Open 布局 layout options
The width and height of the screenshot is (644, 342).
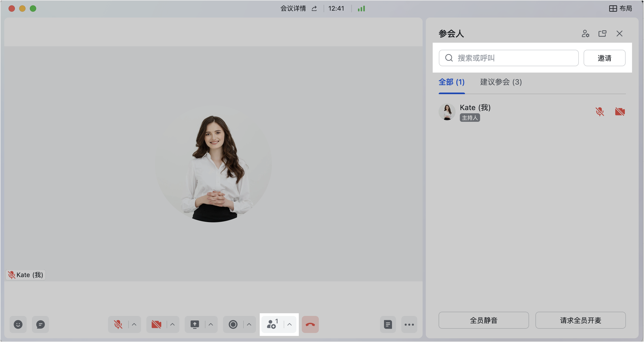point(621,9)
